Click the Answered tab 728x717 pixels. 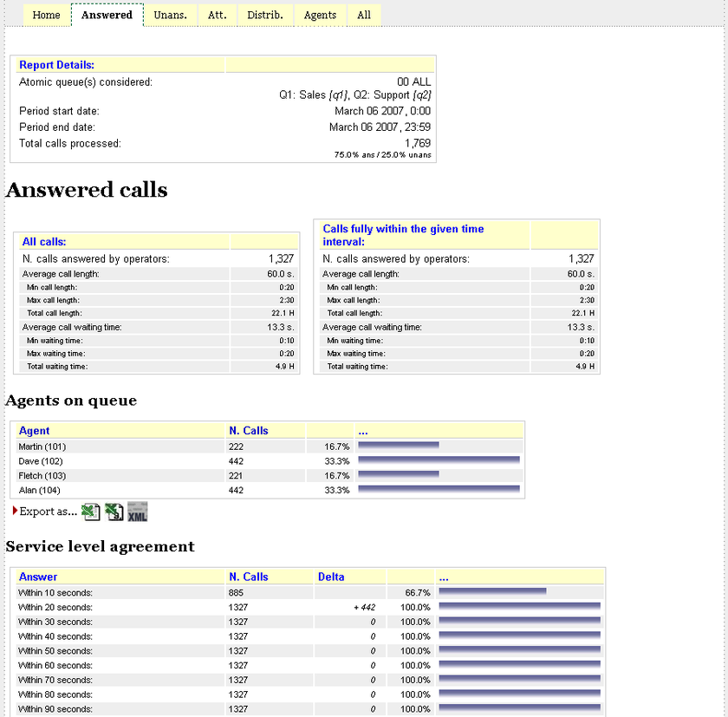click(107, 15)
